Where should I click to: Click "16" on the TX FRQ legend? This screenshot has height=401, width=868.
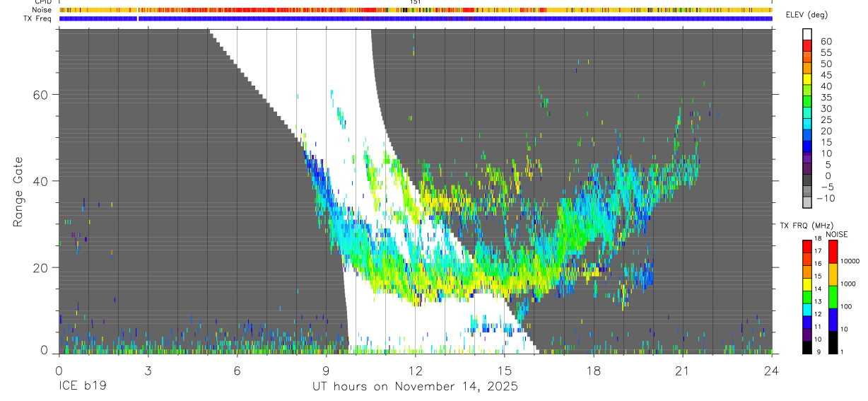pos(818,264)
